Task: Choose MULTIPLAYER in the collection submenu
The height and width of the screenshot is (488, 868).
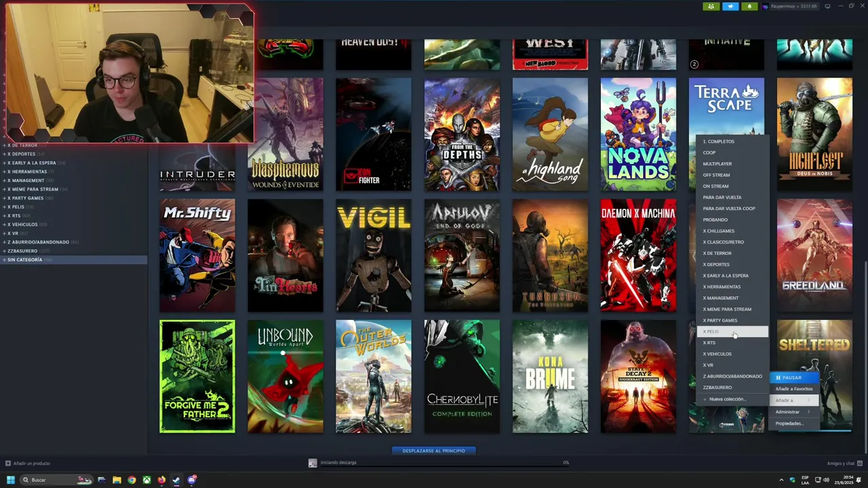Action: (x=732, y=164)
